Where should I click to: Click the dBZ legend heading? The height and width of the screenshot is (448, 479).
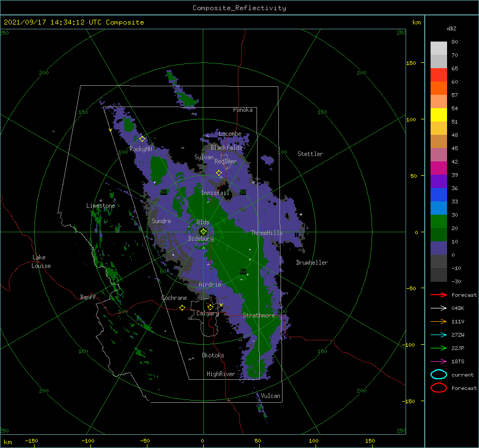click(451, 28)
